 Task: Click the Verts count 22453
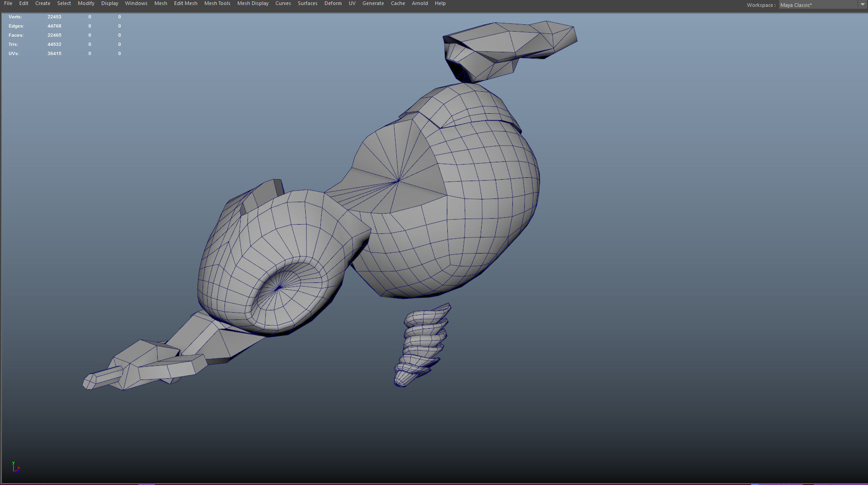click(x=54, y=17)
